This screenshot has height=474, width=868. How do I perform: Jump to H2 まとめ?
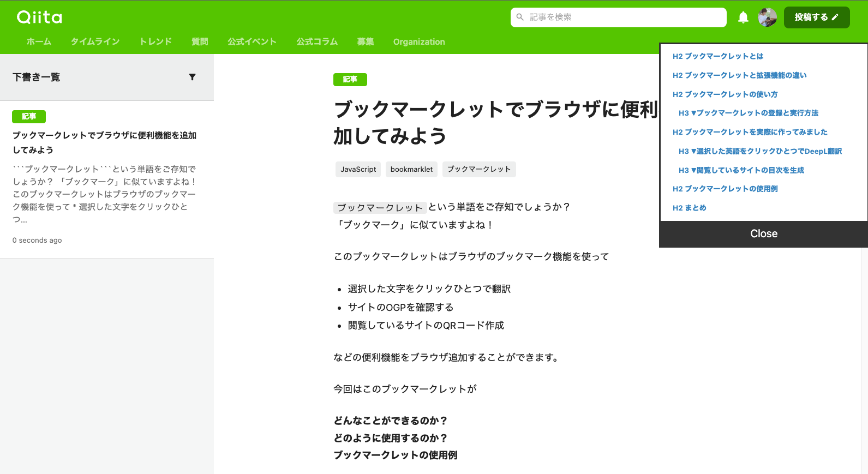(x=689, y=208)
